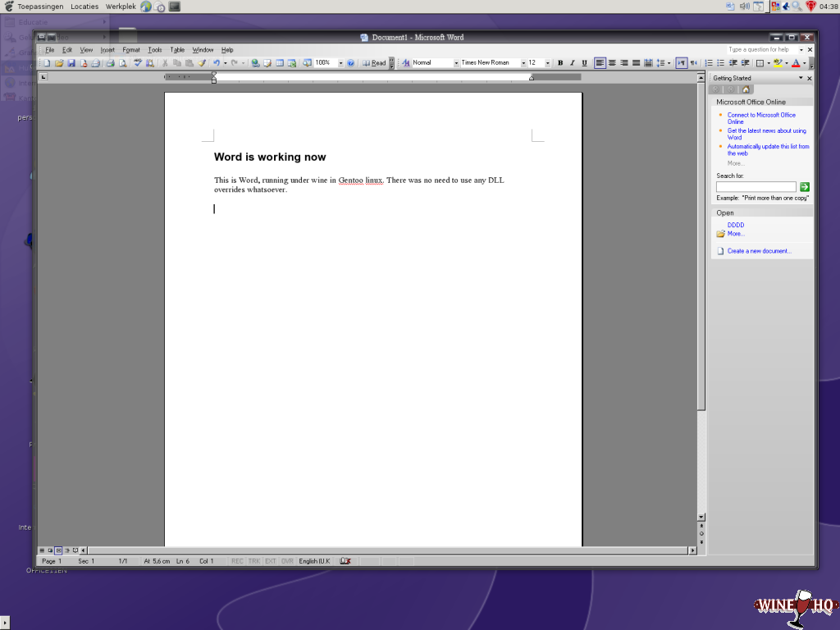
Task: Apply the red font color
Action: (x=796, y=63)
